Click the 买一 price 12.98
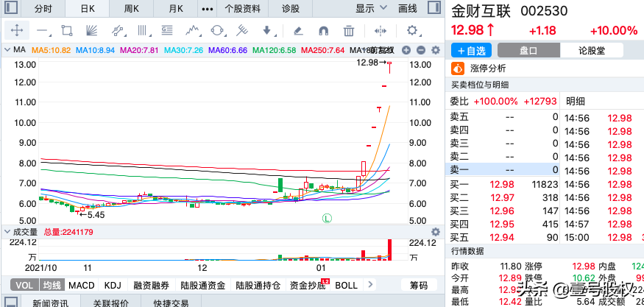The height and width of the screenshot is (307, 644). pyautogui.click(x=502, y=184)
